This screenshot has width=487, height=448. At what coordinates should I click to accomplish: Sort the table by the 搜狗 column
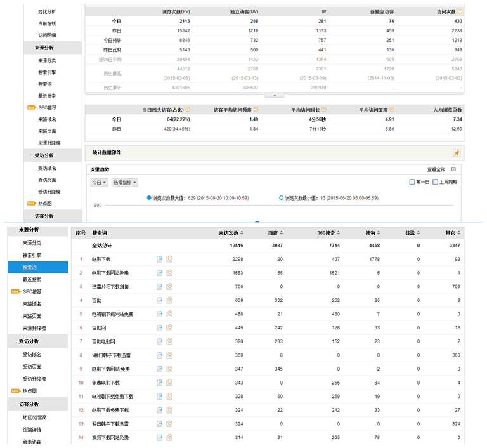click(x=379, y=233)
